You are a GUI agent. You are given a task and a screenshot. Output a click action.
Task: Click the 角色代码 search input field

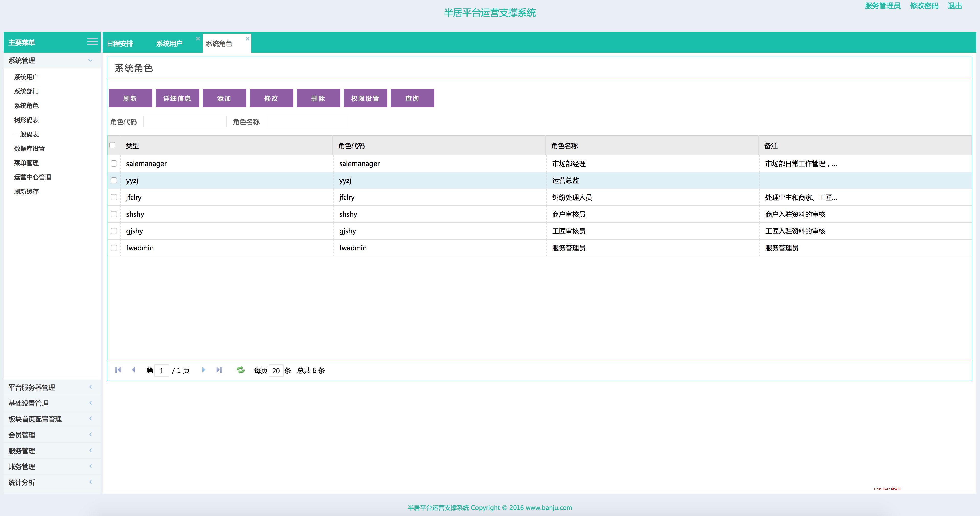[x=184, y=122]
